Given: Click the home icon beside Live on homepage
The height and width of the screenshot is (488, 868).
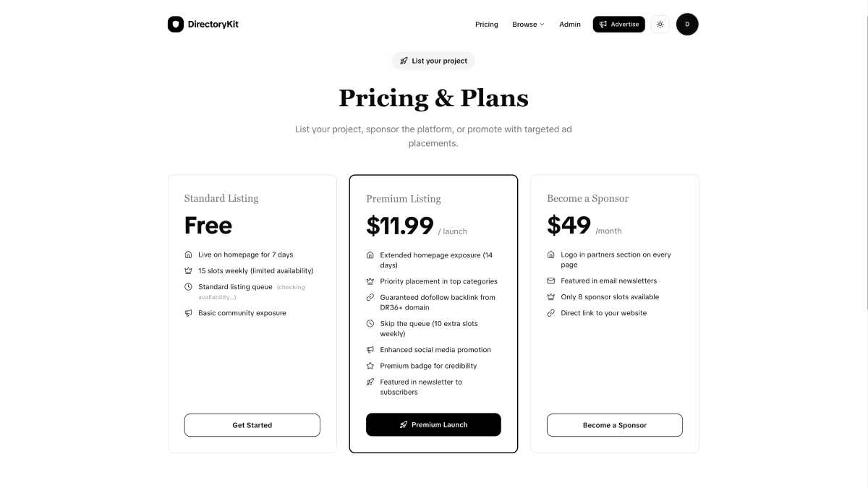Looking at the screenshot, I should (x=189, y=254).
